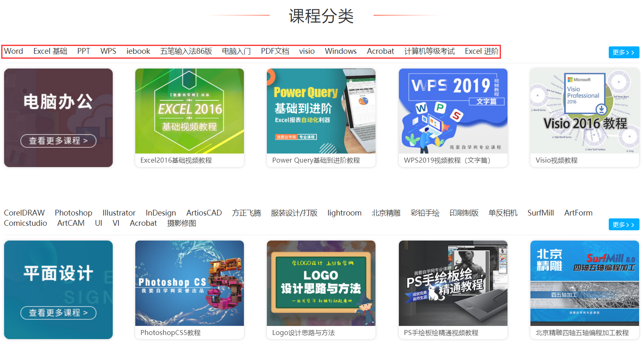Open WPS2019视频教程（文字篇）title
The height and width of the screenshot is (344, 644).
[447, 161]
